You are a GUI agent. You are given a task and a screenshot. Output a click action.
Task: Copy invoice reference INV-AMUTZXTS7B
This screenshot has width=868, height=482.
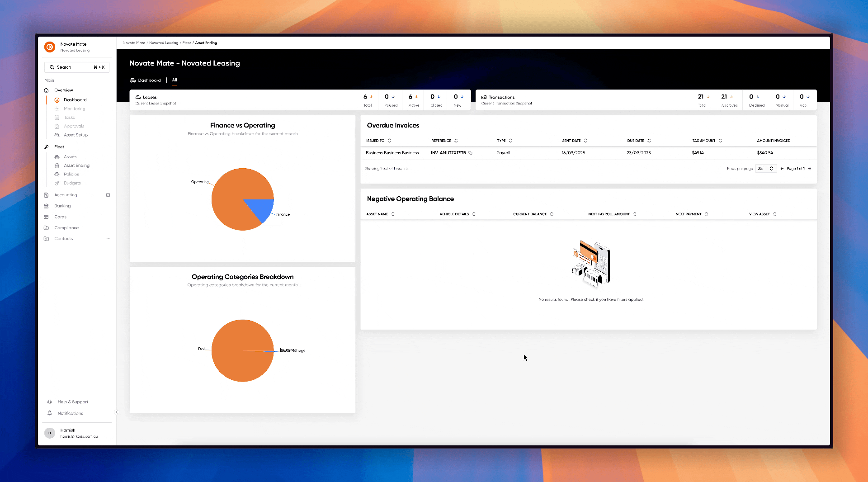coord(470,153)
